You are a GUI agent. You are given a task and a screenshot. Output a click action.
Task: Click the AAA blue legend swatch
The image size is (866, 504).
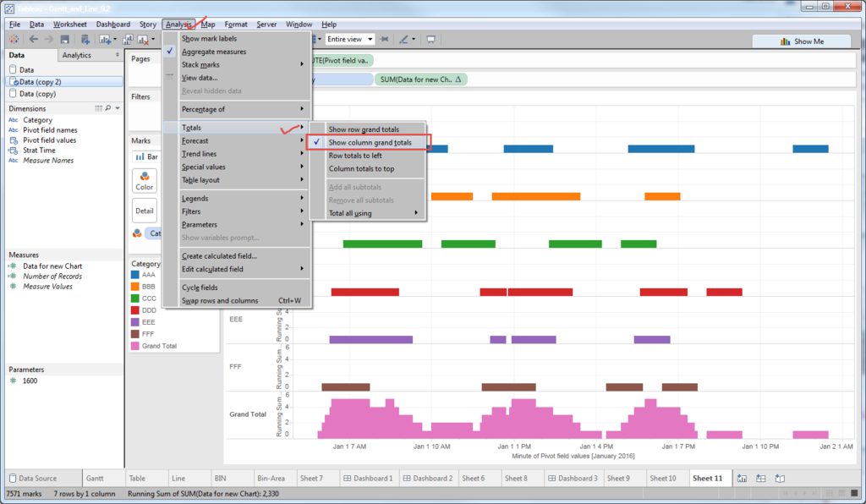134,275
